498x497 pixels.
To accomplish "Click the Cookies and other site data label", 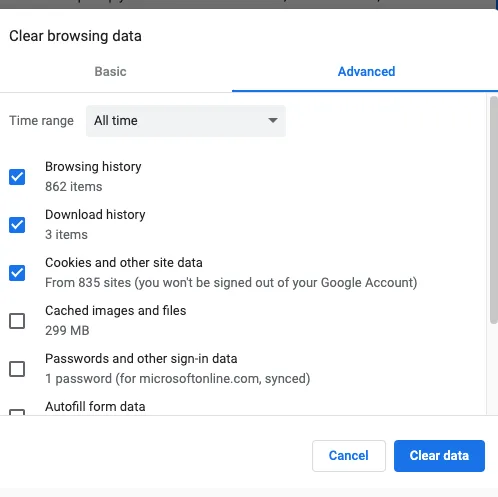I will (x=124, y=263).
